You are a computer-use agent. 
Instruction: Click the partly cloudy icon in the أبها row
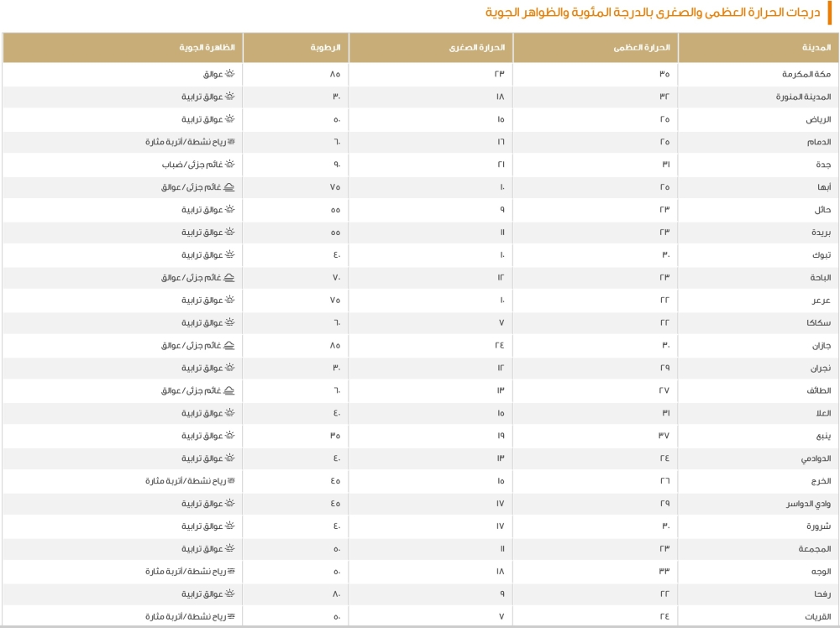coord(229,187)
